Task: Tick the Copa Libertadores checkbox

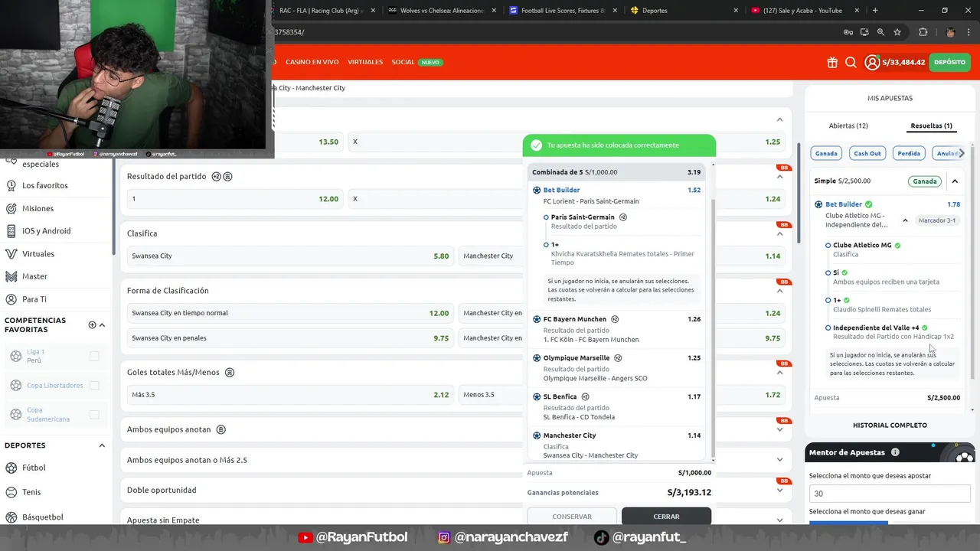Action: tap(94, 385)
